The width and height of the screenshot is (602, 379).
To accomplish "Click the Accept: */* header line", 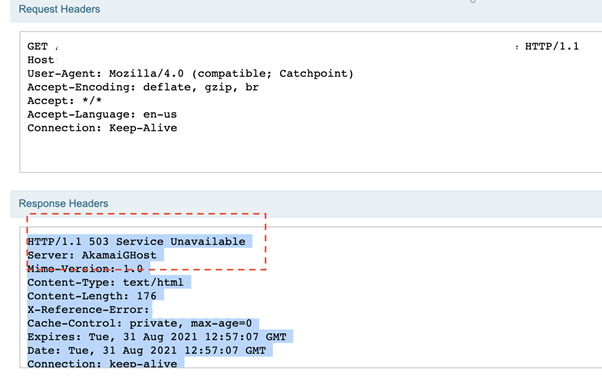I will [x=64, y=101].
